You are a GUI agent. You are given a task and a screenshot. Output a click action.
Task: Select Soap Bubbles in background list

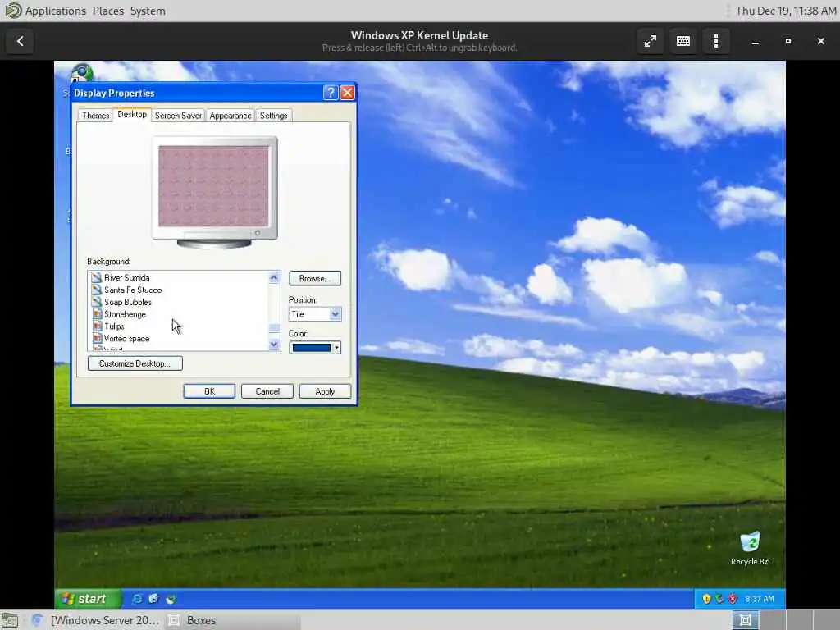[x=127, y=302]
